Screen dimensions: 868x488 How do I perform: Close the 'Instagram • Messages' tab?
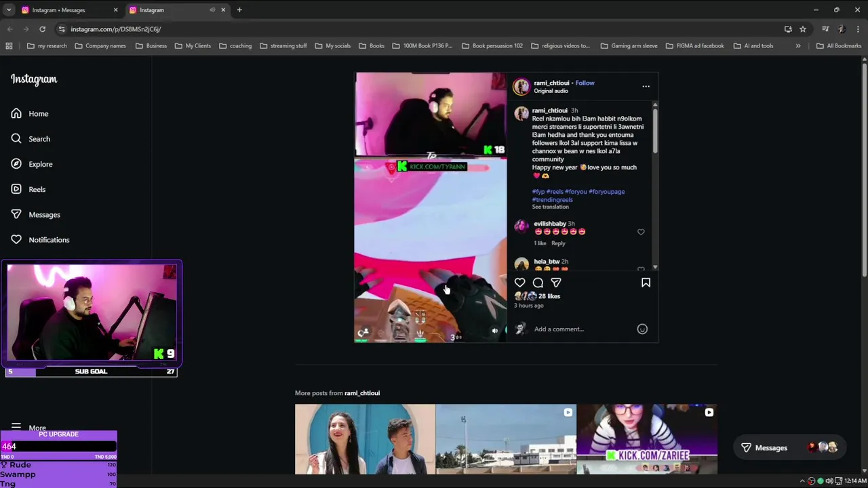[115, 9]
